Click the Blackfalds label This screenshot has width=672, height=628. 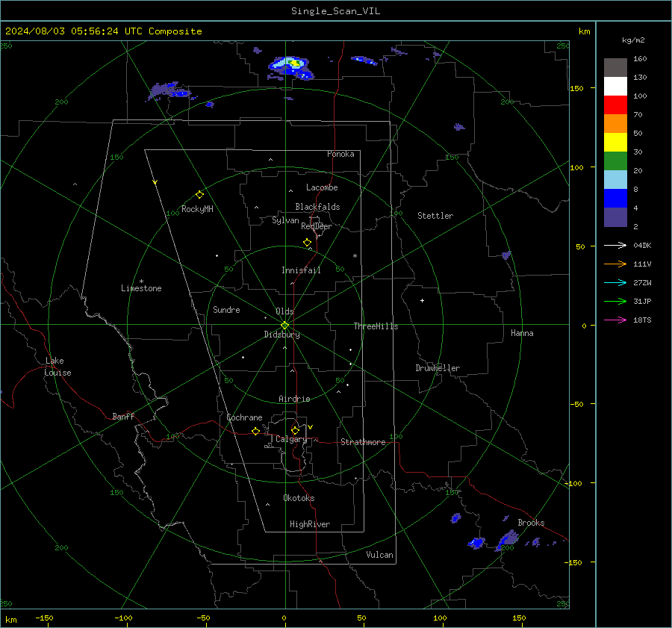click(317, 207)
